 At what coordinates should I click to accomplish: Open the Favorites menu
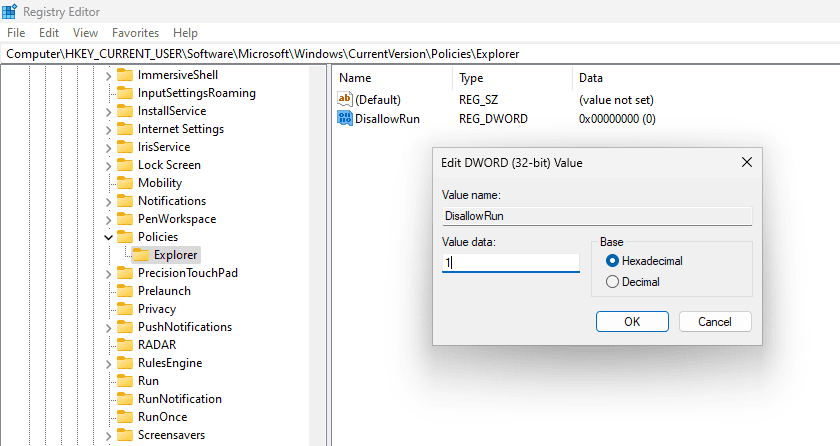[135, 33]
